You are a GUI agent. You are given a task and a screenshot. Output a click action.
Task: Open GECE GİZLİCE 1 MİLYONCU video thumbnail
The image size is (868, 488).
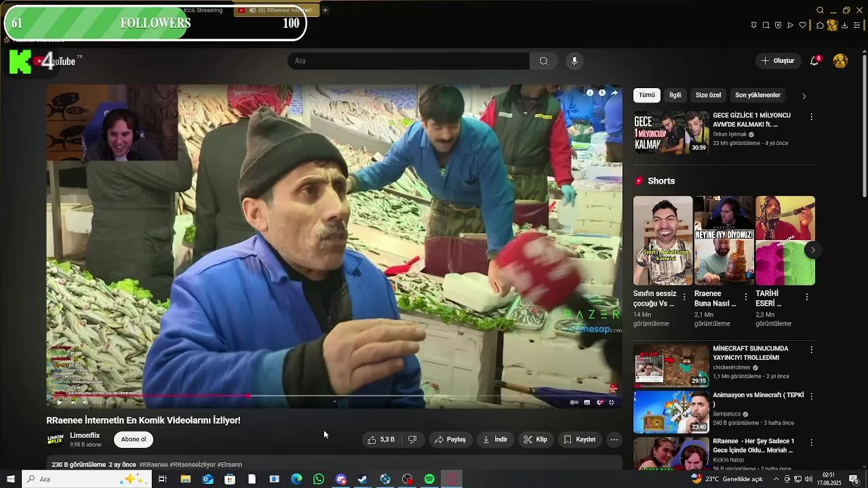click(671, 133)
